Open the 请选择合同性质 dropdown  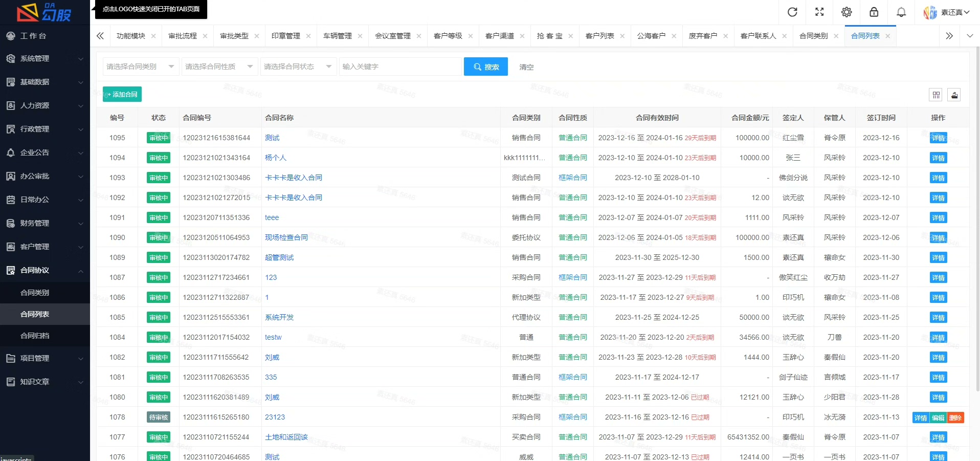tap(219, 67)
